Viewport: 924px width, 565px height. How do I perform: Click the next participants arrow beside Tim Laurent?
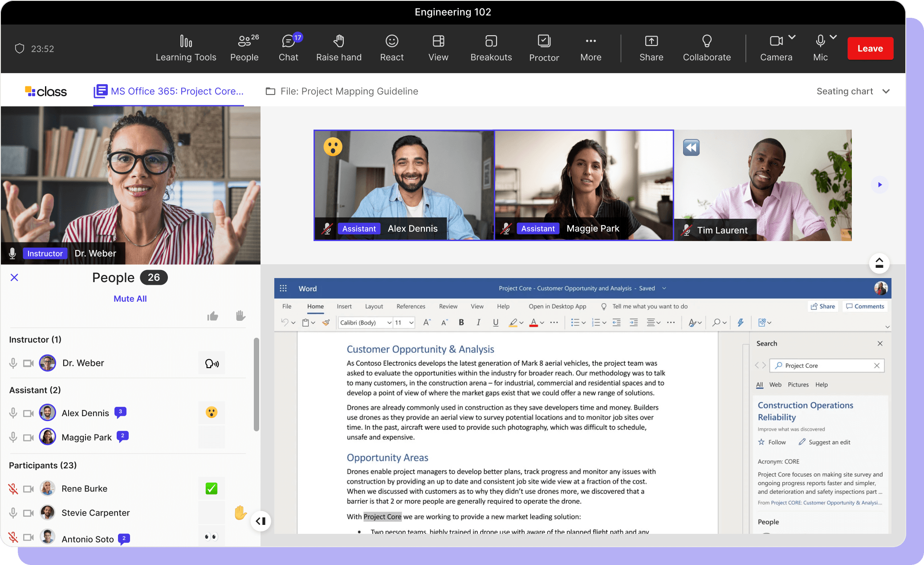(x=879, y=184)
